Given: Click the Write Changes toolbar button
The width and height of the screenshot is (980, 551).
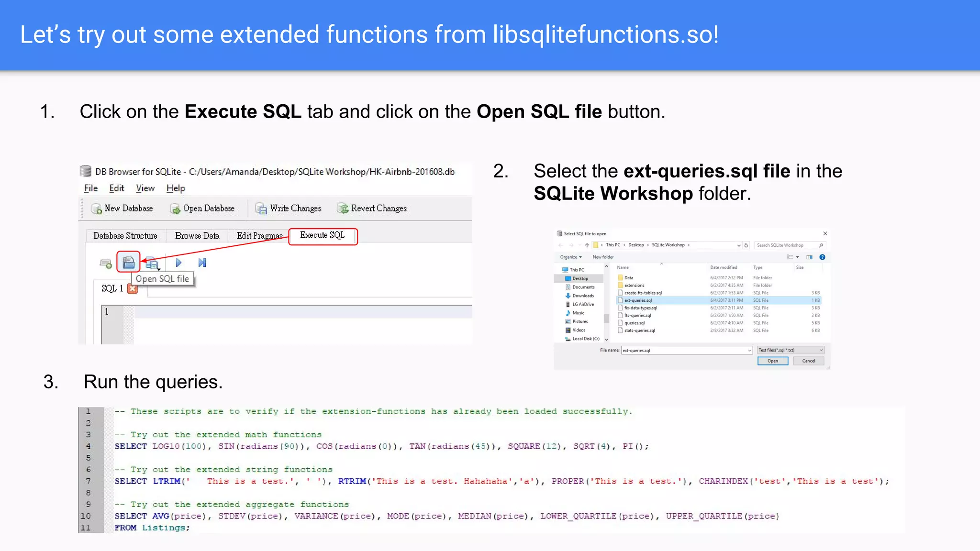Looking at the screenshot, I should click(x=288, y=209).
